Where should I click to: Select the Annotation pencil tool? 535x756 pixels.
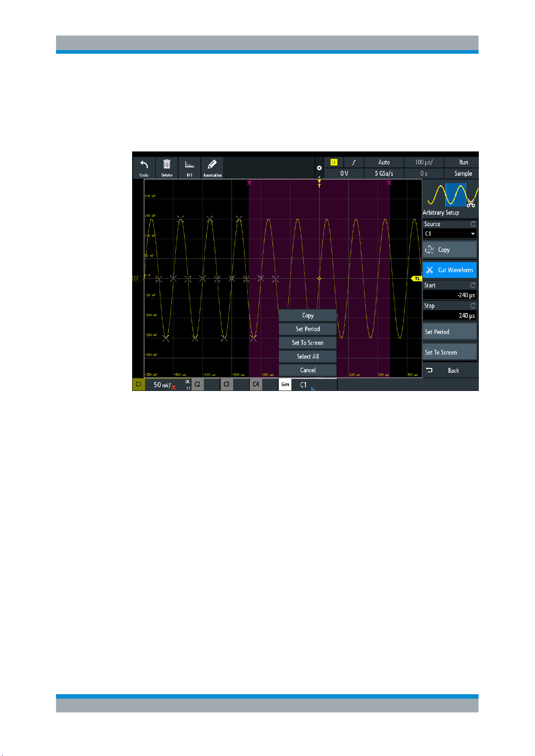[212, 168]
